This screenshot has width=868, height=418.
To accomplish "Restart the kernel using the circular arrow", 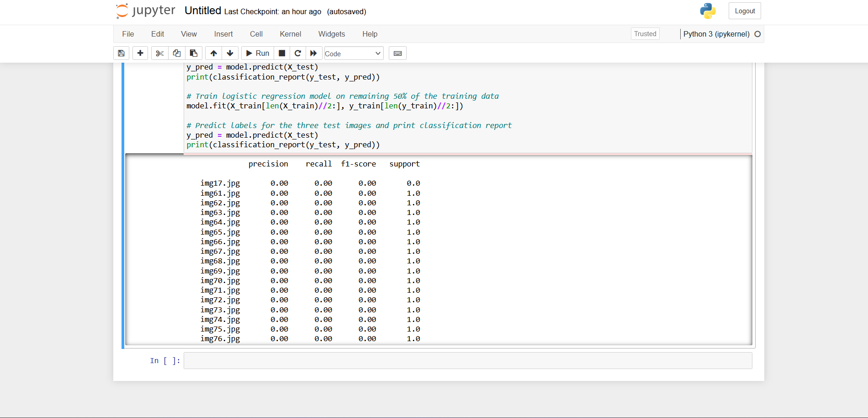I will pyautogui.click(x=297, y=54).
